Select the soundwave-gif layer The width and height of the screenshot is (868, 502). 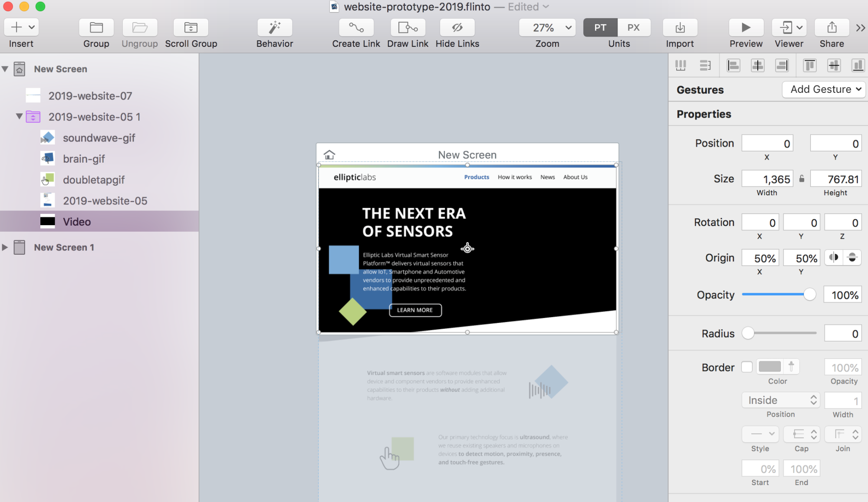pos(99,138)
